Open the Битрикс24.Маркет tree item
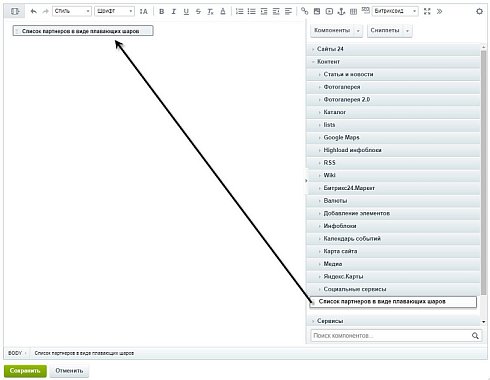490x380 pixels. pos(393,188)
